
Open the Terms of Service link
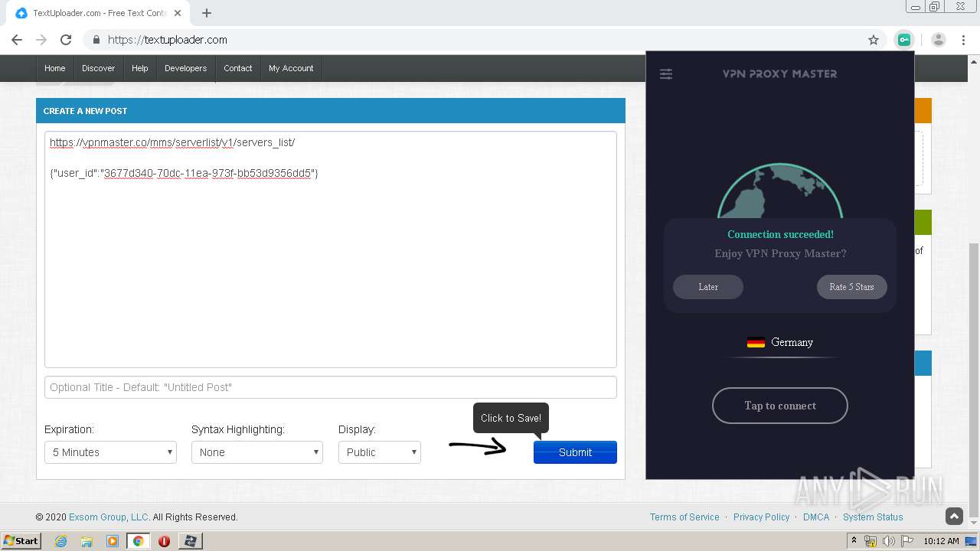tap(684, 517)
